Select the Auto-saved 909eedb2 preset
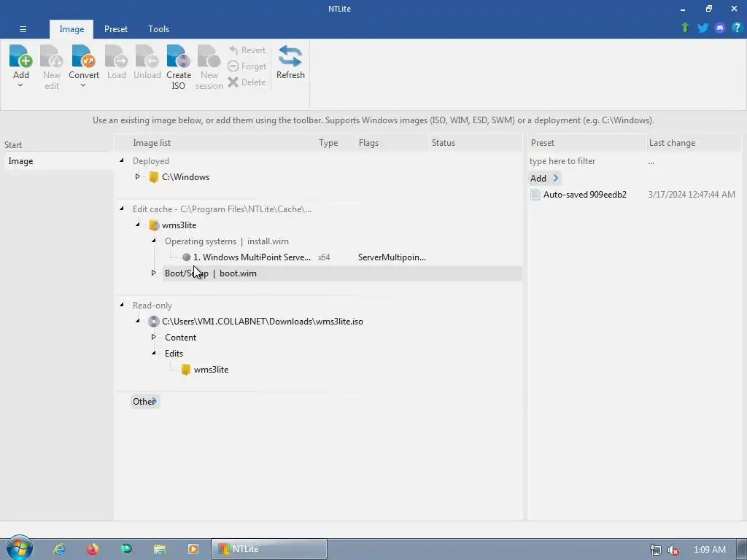This screenshot has width=747, height=560. coord(585,194)
